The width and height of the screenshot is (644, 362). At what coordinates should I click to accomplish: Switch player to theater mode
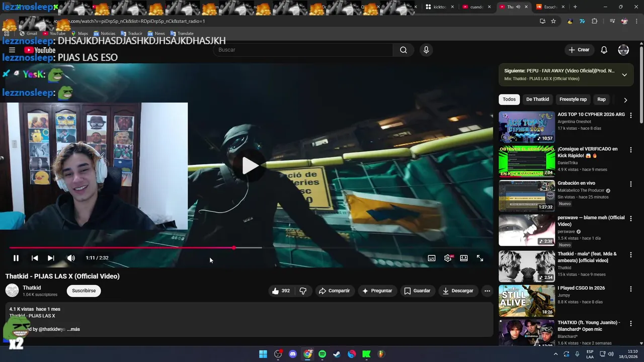pos(464,258)
